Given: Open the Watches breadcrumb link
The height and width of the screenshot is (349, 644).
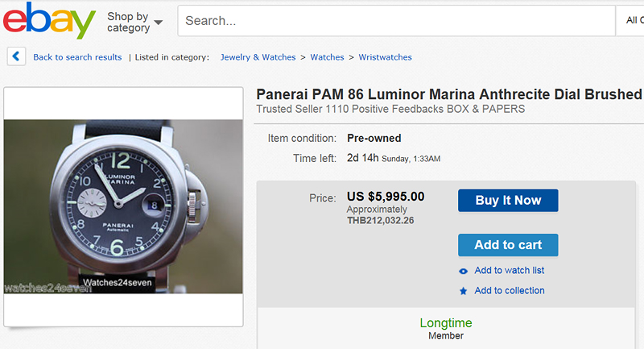Looking at the screenshot, I should (327, 57).
